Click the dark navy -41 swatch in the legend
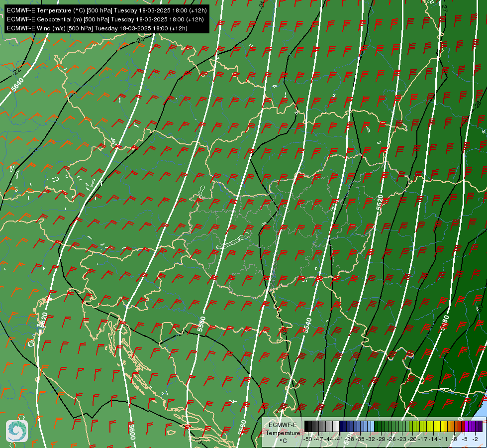487x448 pixels. [341, 426]
